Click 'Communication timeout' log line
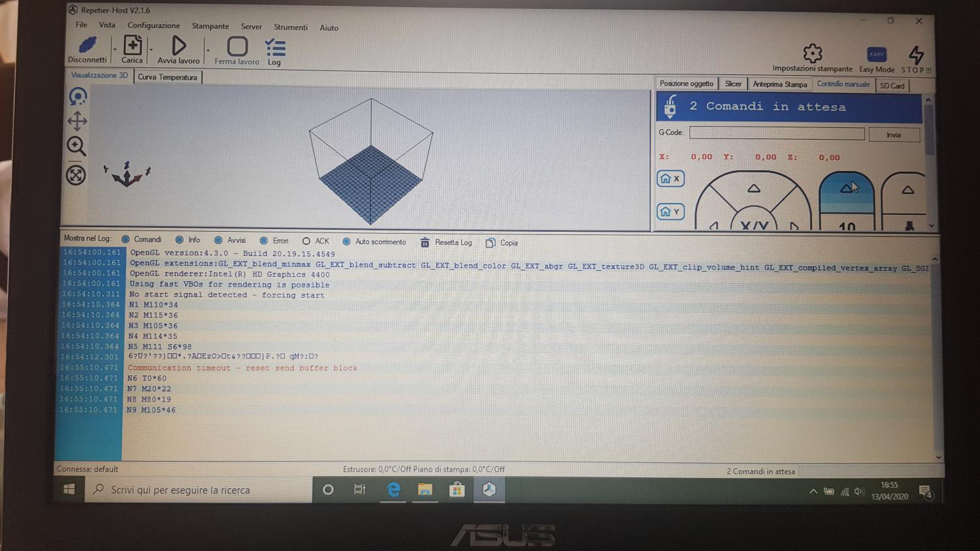 [x=243, y=368]
